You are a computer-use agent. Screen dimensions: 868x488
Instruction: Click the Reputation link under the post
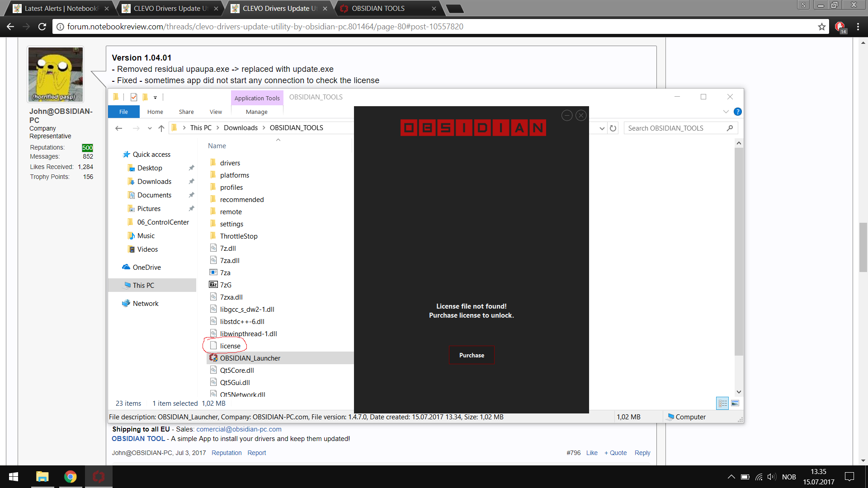[x=226, y=453]
